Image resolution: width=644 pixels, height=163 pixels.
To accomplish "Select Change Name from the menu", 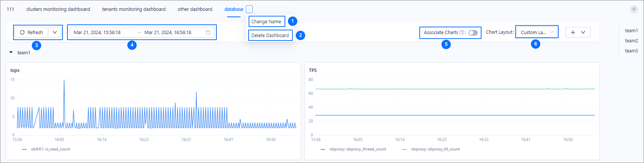I will (266, 22).
